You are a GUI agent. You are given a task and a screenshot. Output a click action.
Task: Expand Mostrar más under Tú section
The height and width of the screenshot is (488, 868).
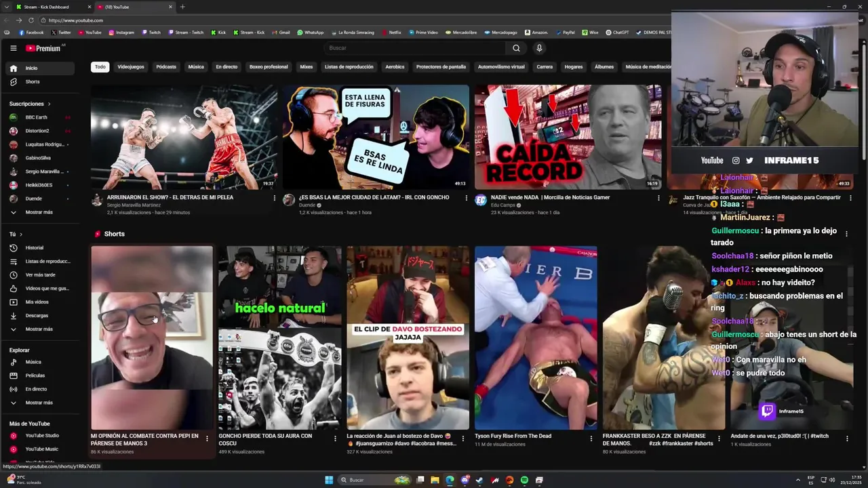click(41, 329)
